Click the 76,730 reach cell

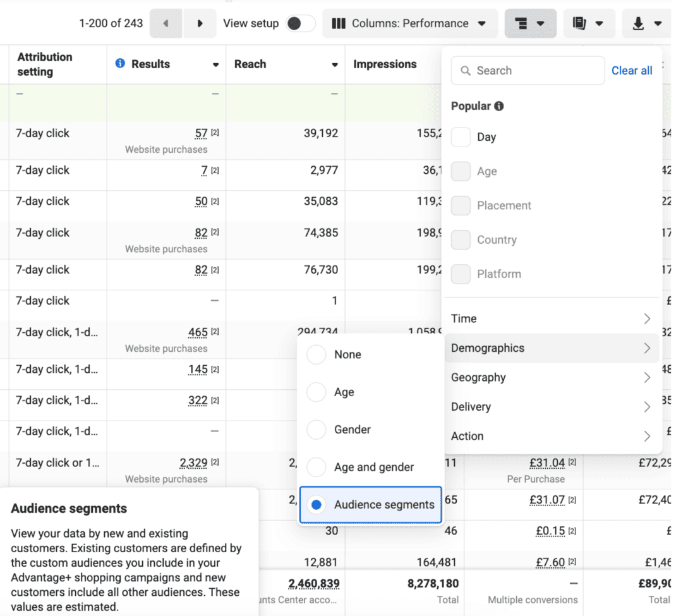click(321, 270)
